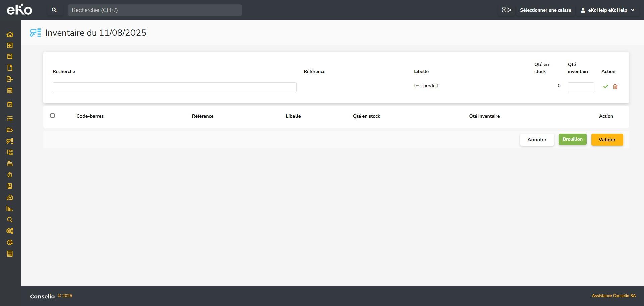The height and width of the screenshot is (306, 644).
Task: Confirm the product line with green checkmark
Action: pos(605,87)
